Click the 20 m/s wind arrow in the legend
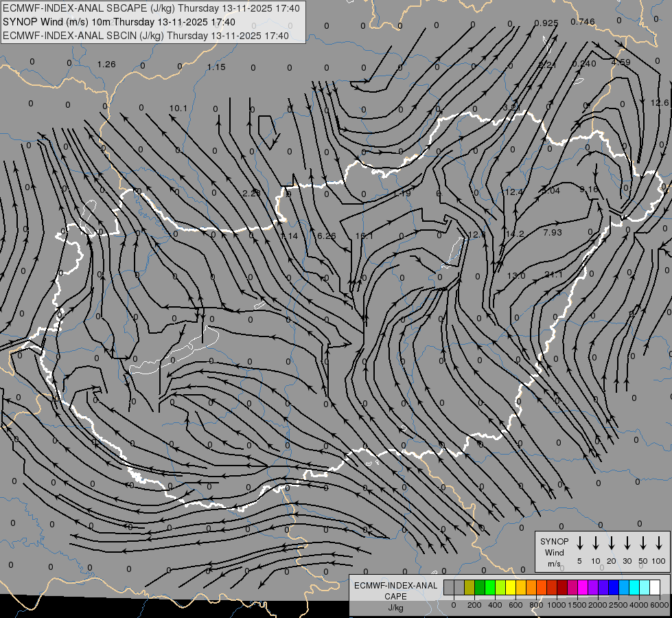Image resolution: width=672 pixels, height=618 pixels. tap(611, 543)
